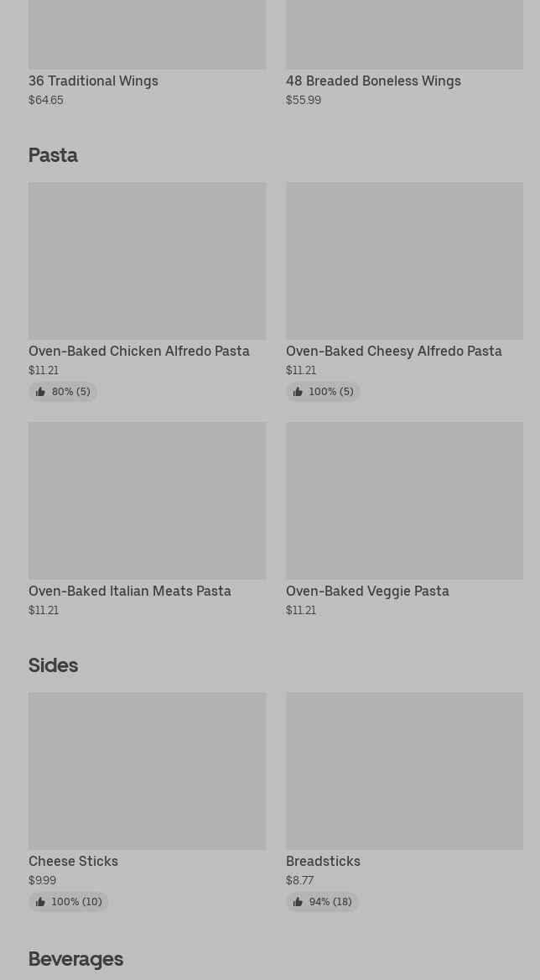
Task: Click thumbs-up icon under Cheese Sticks
Action: click(x=40, y=902)
